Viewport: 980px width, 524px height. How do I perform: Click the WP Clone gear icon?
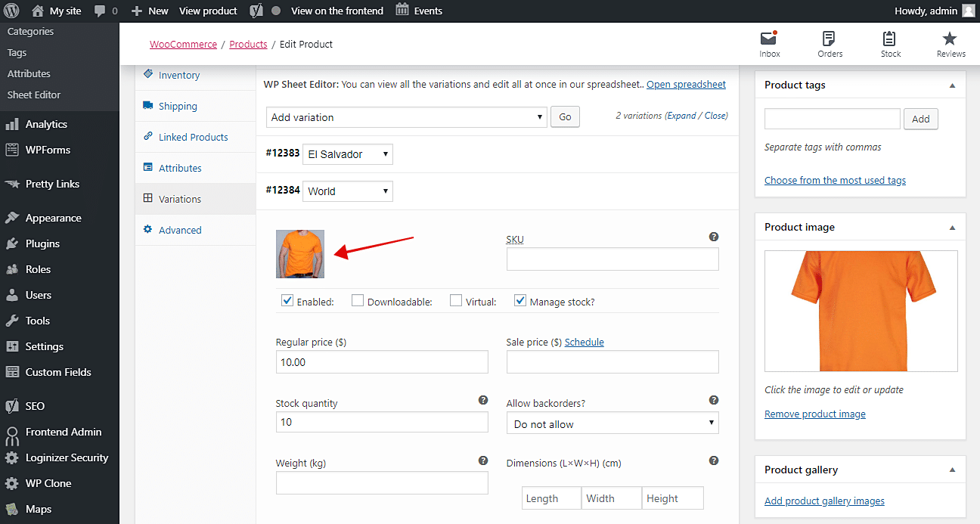pos(12,483)
